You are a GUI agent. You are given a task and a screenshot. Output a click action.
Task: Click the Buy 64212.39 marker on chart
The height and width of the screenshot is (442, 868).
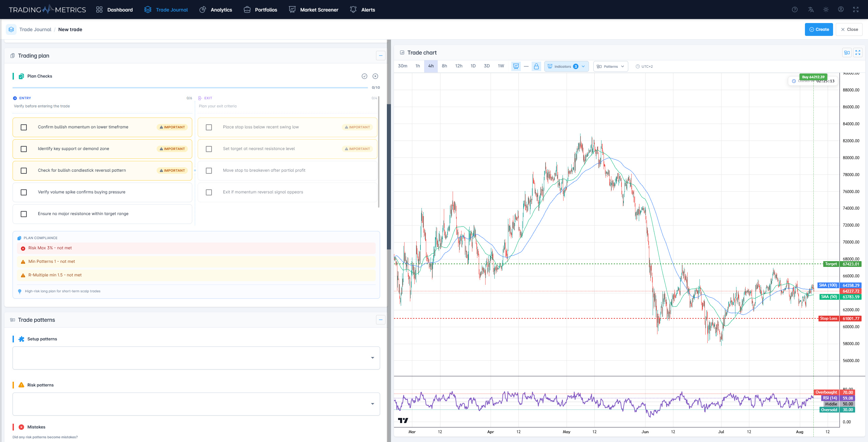[x=813, y=77]
